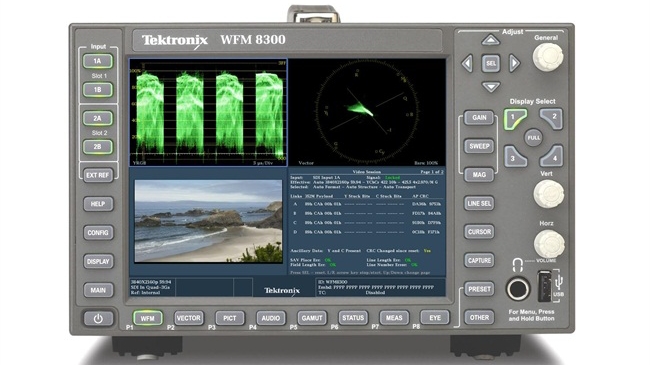Screen dimensions: 650x365
Task: Click the Horz volume knob
Action: point(549,244)
